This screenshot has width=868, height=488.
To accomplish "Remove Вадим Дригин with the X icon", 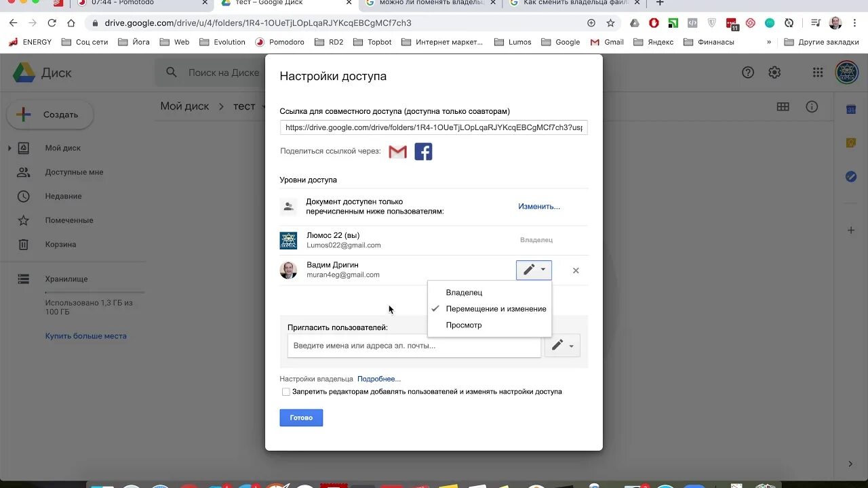I will click(x=576, y=270).
